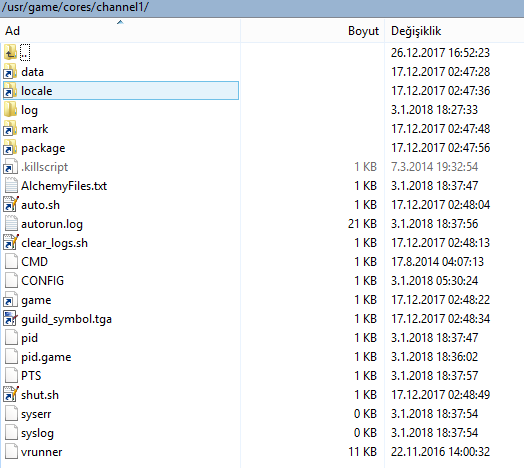Select the package folder name
524x468 pixels.
point(43,148)
